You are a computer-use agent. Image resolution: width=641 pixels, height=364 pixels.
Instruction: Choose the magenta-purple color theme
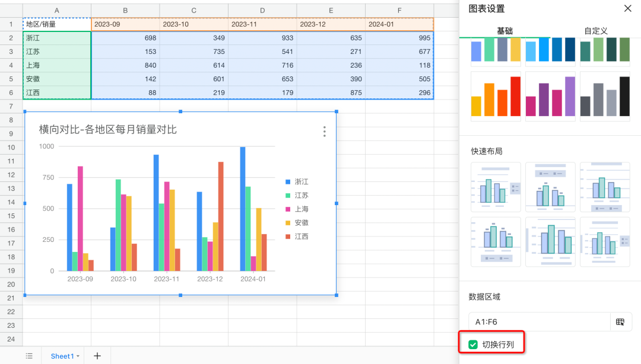tap(550, 96)
